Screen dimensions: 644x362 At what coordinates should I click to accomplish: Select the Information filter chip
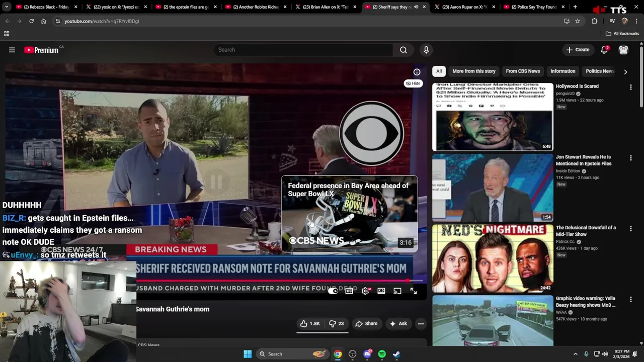562,71
